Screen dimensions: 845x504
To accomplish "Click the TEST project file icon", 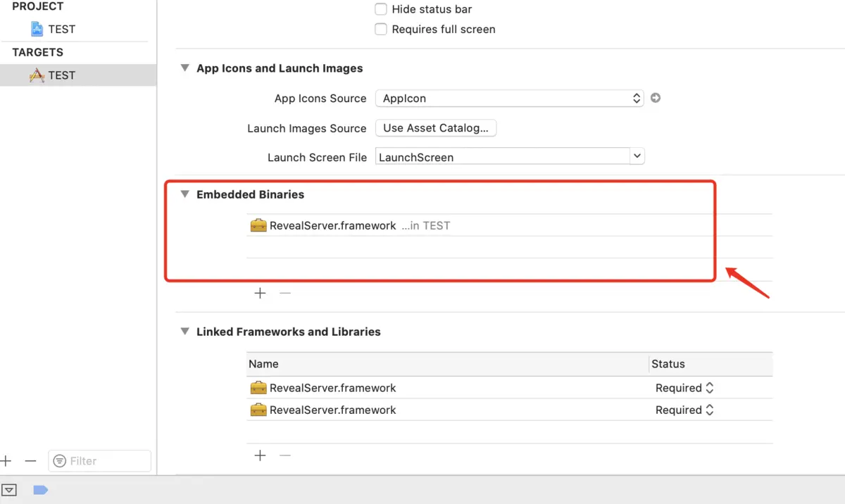I will coord(37,29).
